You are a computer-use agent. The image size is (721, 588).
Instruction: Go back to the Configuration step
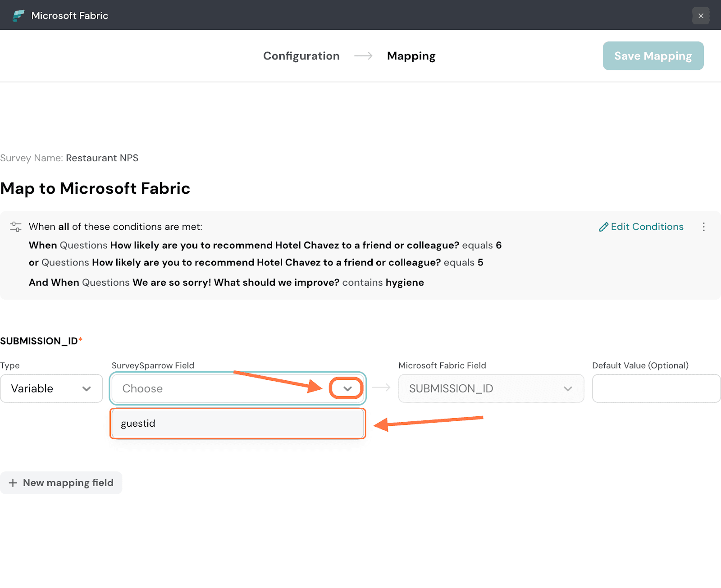pos(301,56)
